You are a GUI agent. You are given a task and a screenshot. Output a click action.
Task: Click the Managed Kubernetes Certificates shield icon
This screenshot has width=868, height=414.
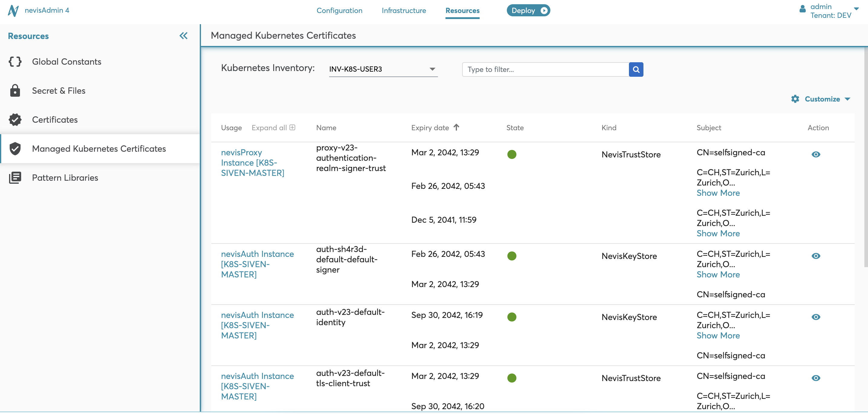15,148
